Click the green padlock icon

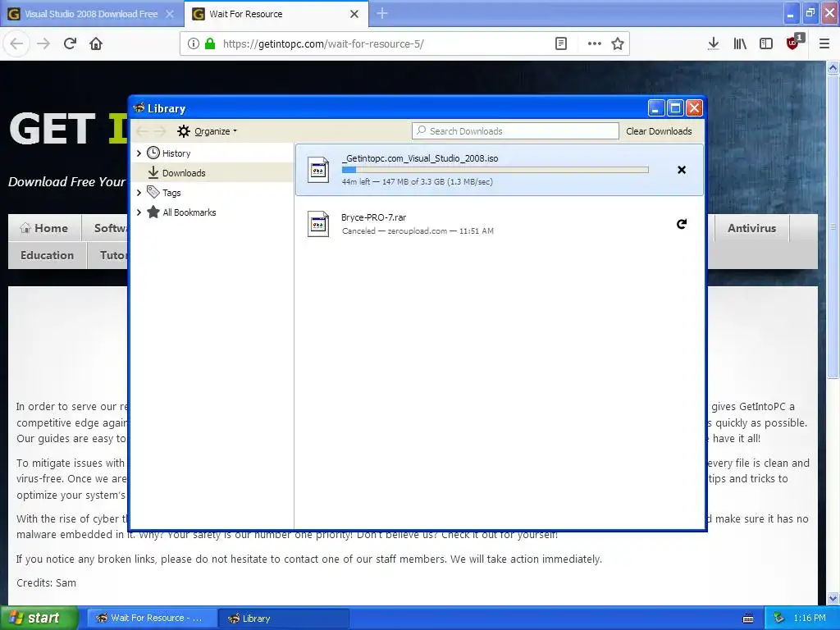tap(210, 44)
